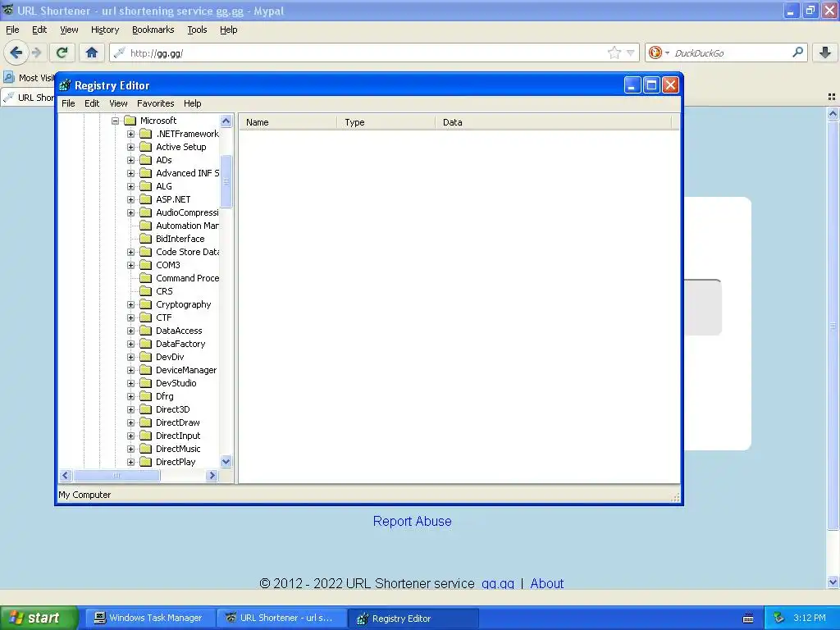Expand the DirectMusic key
The width and height of the screenshot is (840, 630).
coord(130,449)
